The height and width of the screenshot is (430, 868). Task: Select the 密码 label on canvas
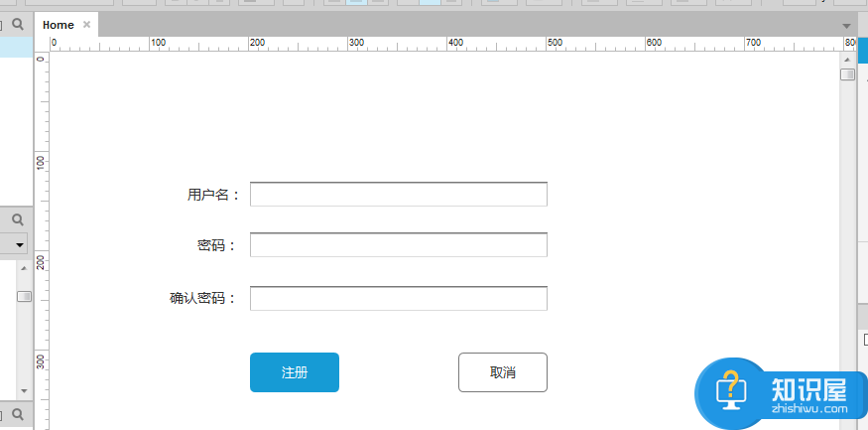click(x=216, y=246)
